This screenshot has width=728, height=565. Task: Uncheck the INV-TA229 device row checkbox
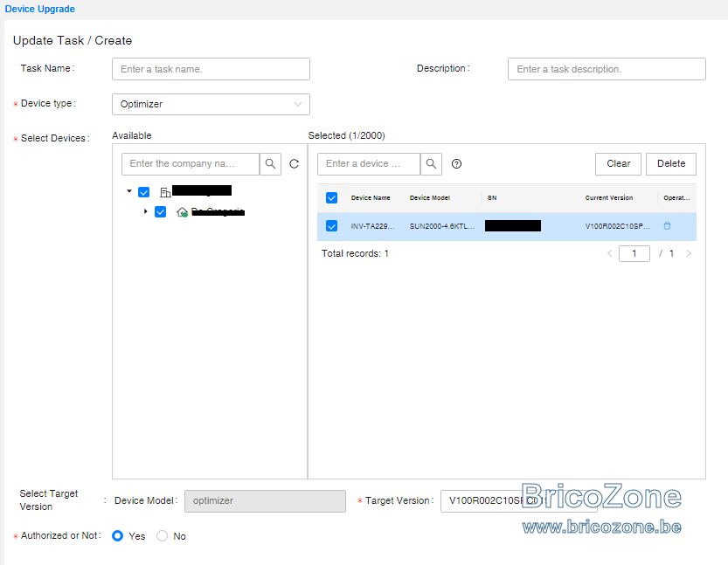(331, 226)
